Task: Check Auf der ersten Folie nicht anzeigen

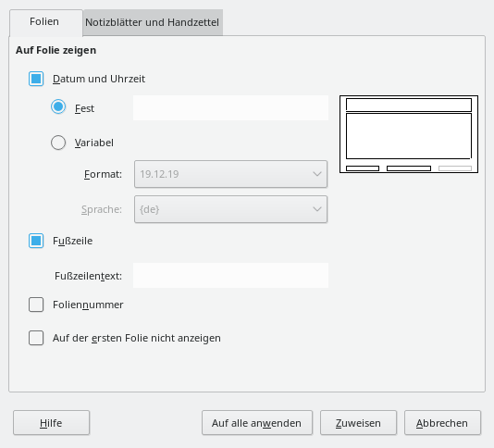Action: [36, 338]
